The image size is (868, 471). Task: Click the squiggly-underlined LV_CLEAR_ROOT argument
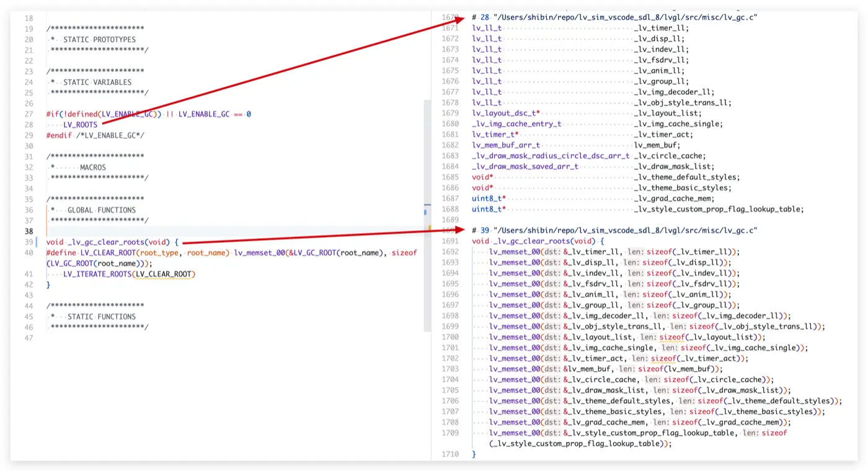pos(164,274)
